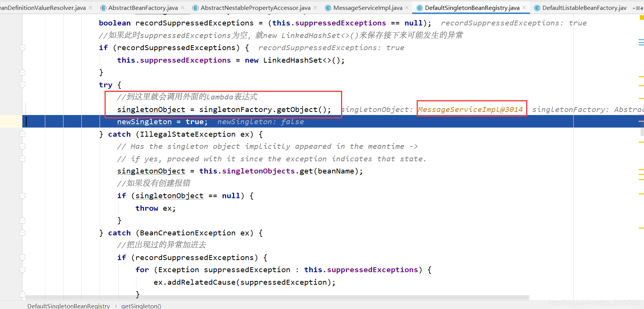Collapse the for suppressedException loop
Viewport: 644px width, 309px height.
pyautogui.click(x=22, y=270)
